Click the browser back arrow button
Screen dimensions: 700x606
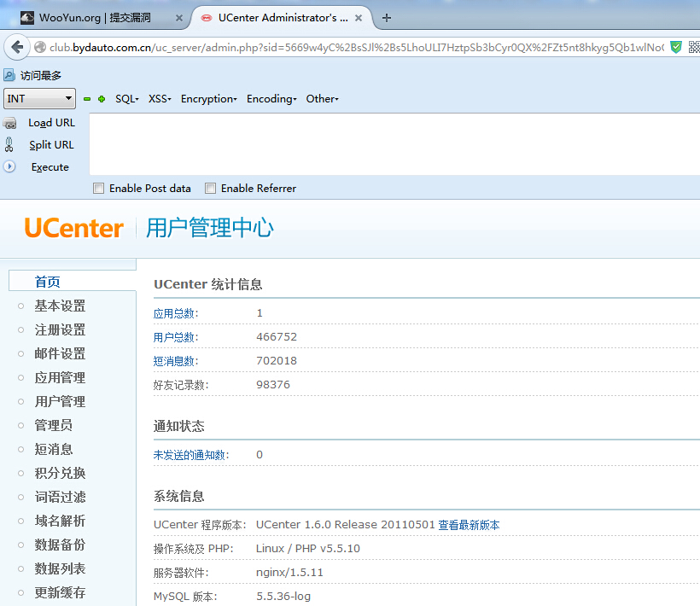17,47
